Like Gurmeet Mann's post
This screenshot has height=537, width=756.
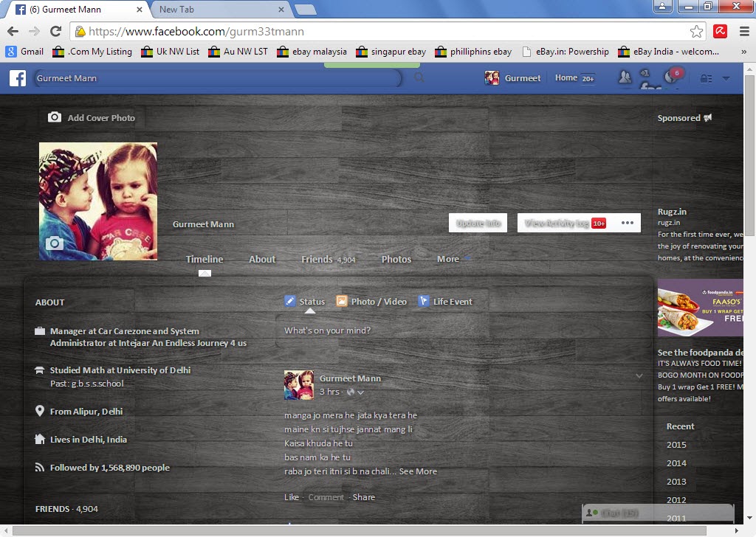coord(291,497)
